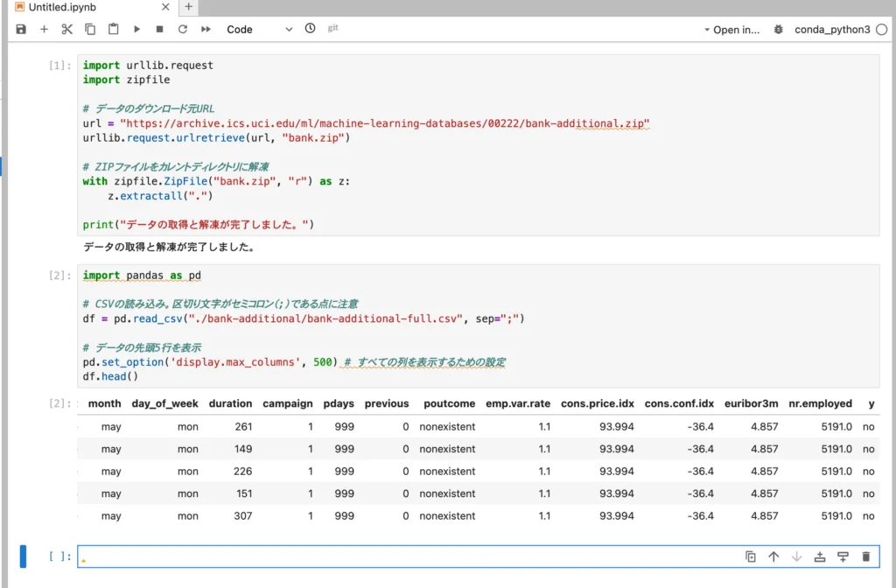Screen dimensions: 896x588
Task: Click the clock icon beside the cell type dropdown
Action: click(x=310, y=29)
